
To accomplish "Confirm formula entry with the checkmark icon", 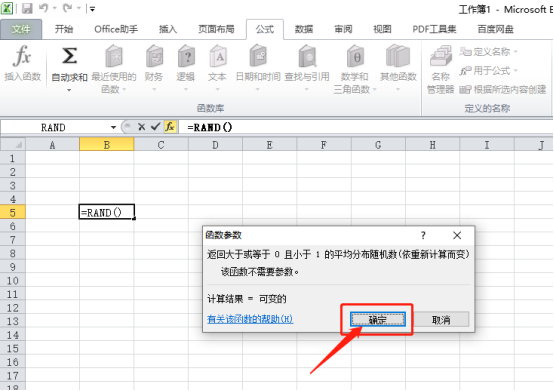I will click(x=155, y=126).
